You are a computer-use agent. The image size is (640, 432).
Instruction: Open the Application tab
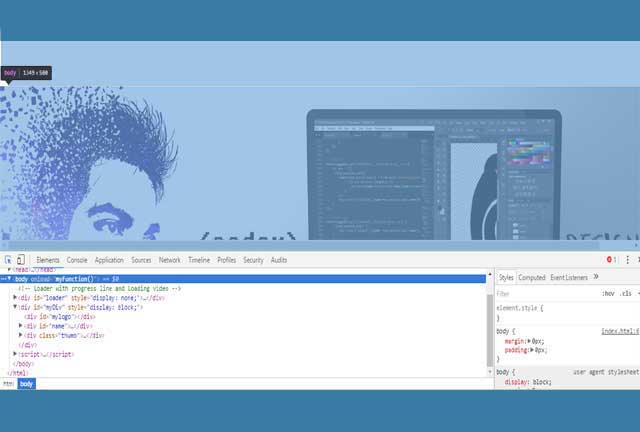tap(109, 260)
